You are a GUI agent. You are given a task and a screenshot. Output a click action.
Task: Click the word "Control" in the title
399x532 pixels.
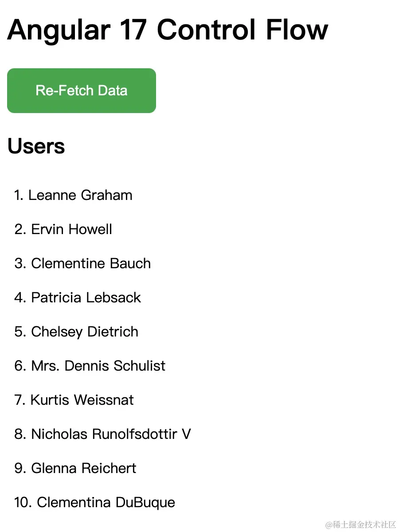point(207,30)
